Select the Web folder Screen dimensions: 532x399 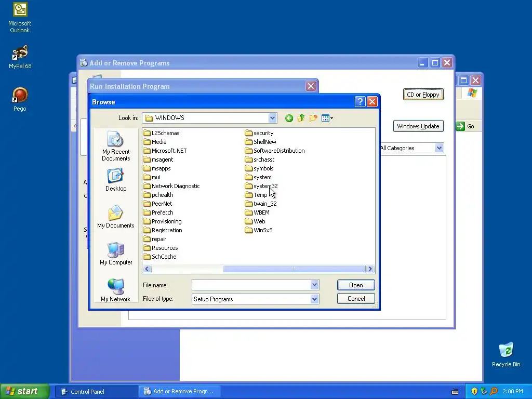255,221
